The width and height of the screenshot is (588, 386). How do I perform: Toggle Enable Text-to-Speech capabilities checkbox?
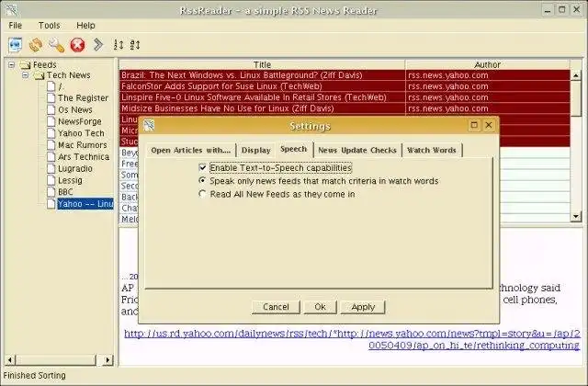202,167
